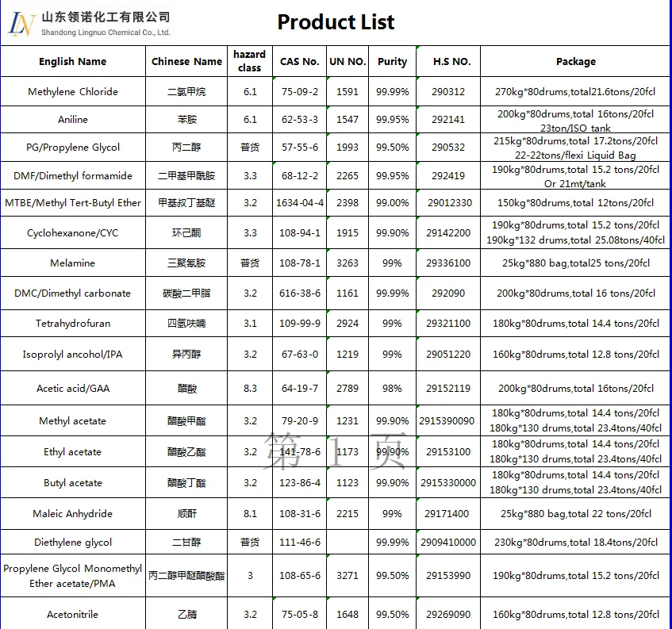Click the Acetic acid/GAA cell
The height and width of the screenshot is (629, 672).
pyautogui.click(x=73, y=388)
